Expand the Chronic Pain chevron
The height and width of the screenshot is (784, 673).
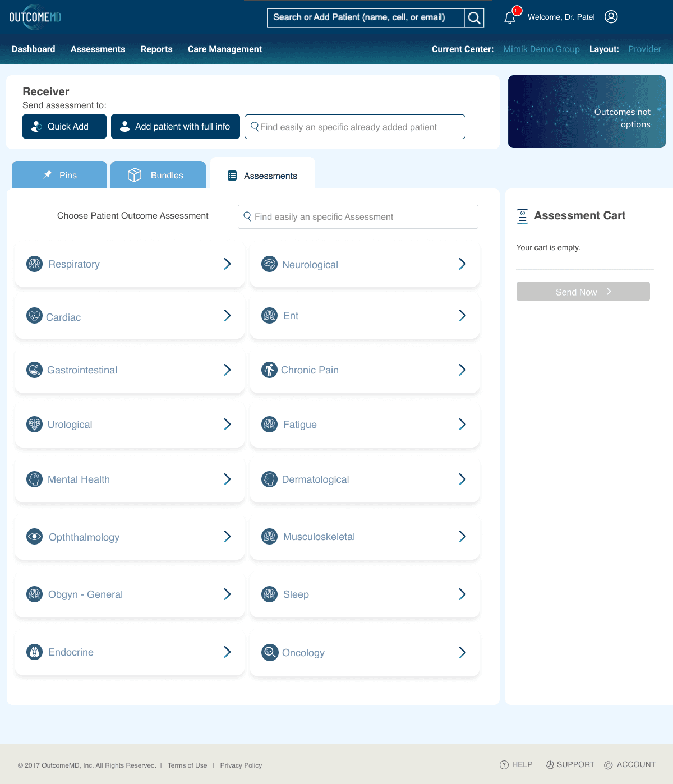click(463, 370)
